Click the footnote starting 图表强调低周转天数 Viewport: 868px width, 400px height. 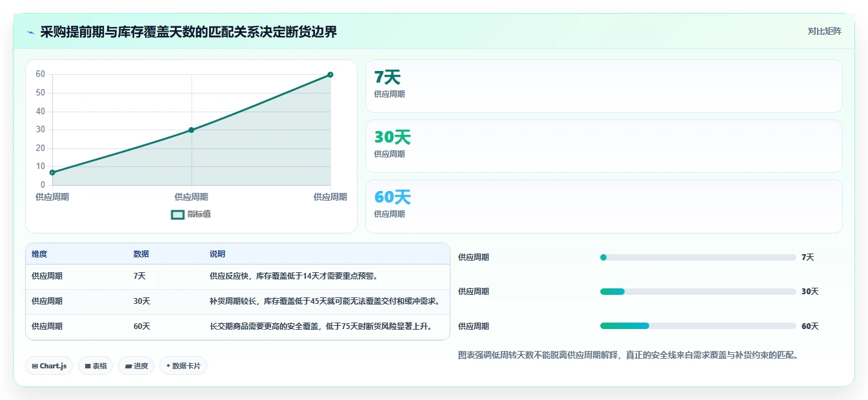coord(628,355)
